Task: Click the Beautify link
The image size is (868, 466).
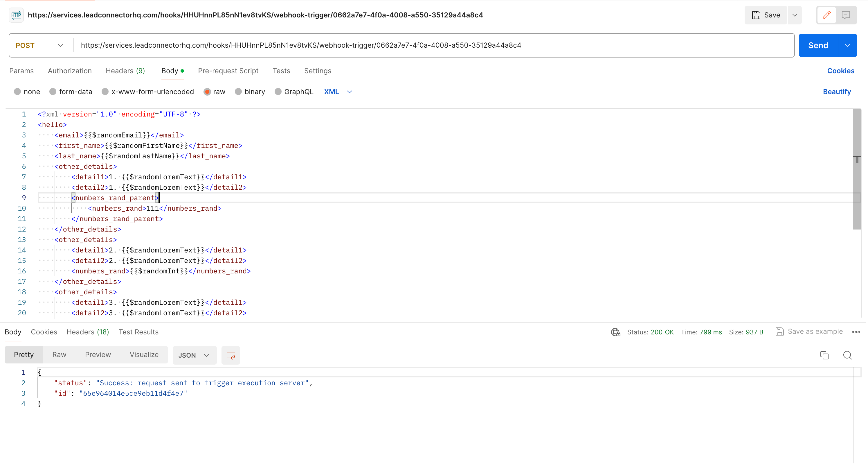Action: pyautogui.click(x=837, y=92)
